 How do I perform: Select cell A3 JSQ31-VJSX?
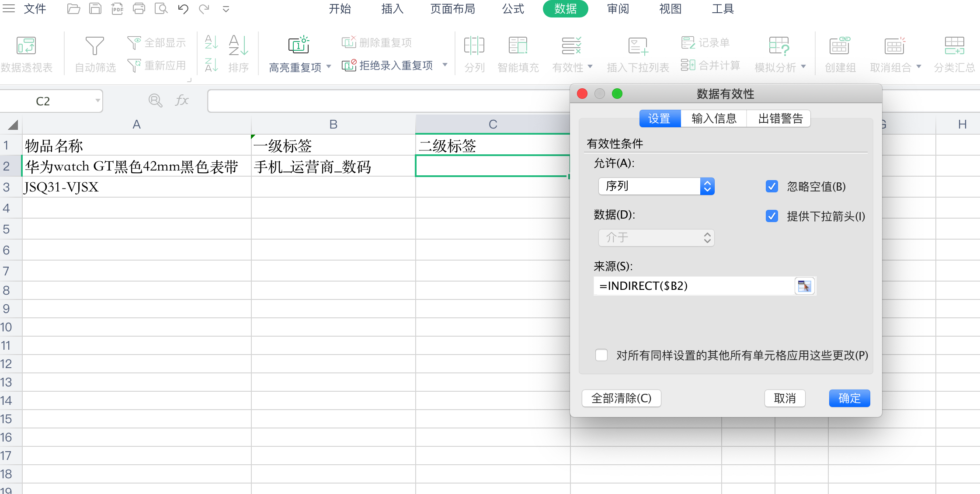(136, 187)
